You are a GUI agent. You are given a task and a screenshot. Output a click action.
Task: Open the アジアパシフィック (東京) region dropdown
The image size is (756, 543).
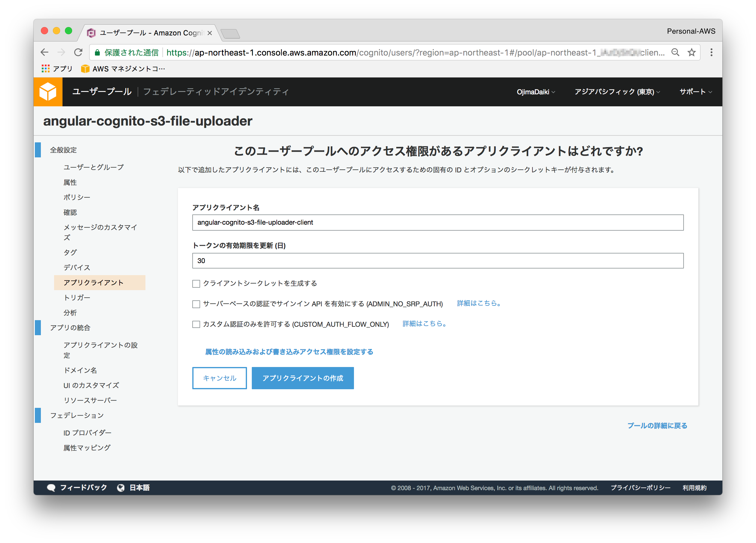[x=617, y=92]
